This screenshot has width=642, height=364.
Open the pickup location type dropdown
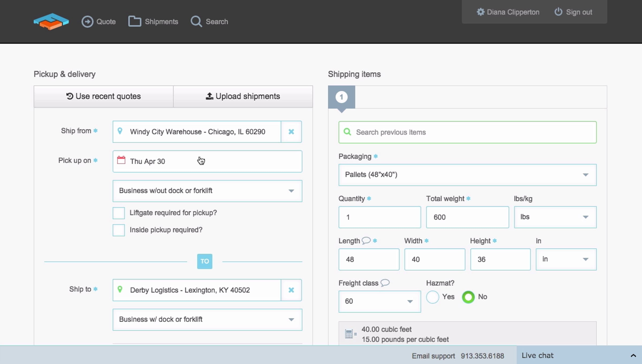tap(207, 191)
